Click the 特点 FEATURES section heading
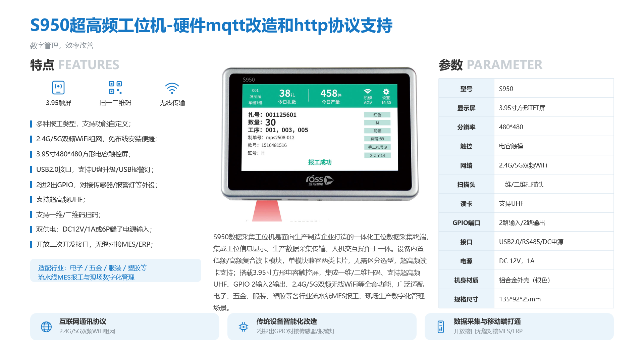 [x=75, y=65]
